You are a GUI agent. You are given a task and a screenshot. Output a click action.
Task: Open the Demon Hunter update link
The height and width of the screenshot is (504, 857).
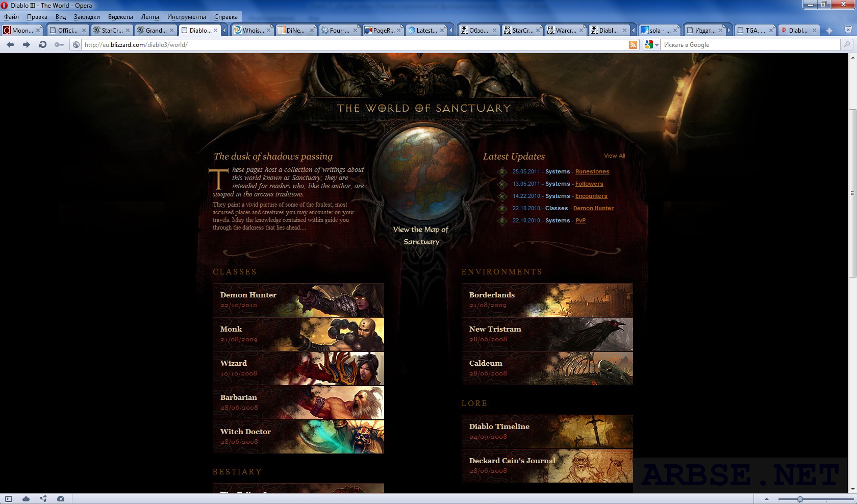[593, 209]
